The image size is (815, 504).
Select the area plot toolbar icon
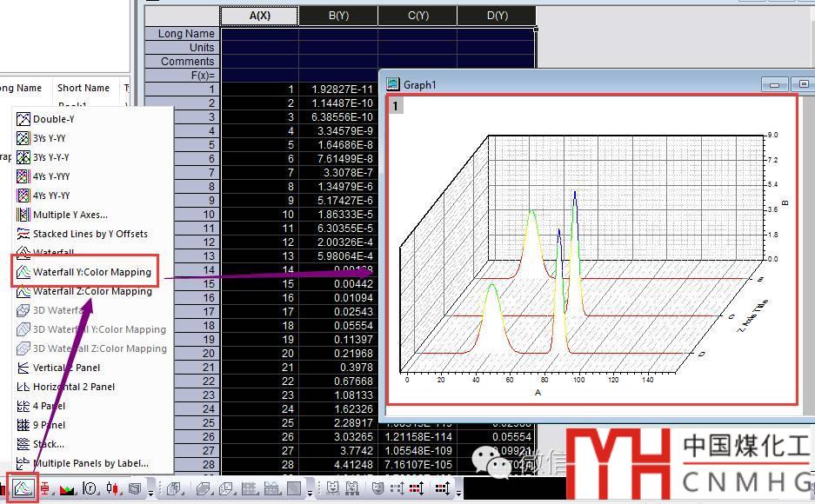pyautogui.click(x=68, y=489)
